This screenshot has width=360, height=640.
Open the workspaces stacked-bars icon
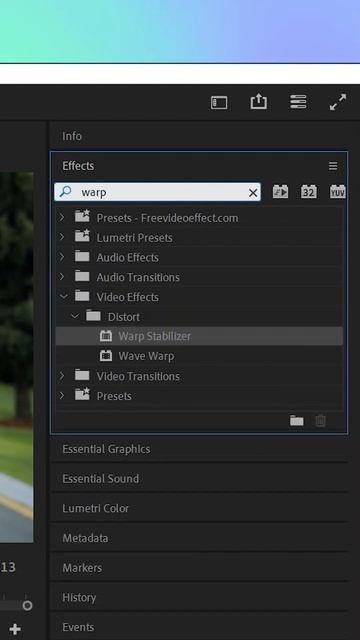tap(298, 102)
